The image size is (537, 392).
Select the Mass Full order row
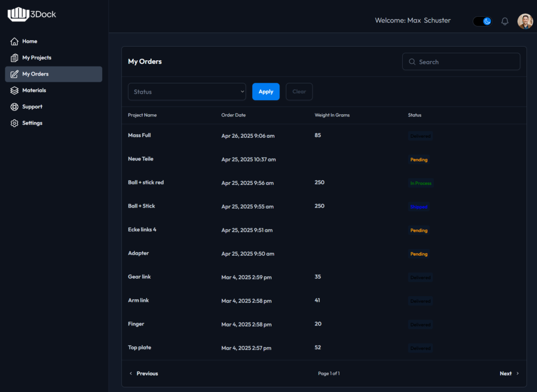pos(139,135)
